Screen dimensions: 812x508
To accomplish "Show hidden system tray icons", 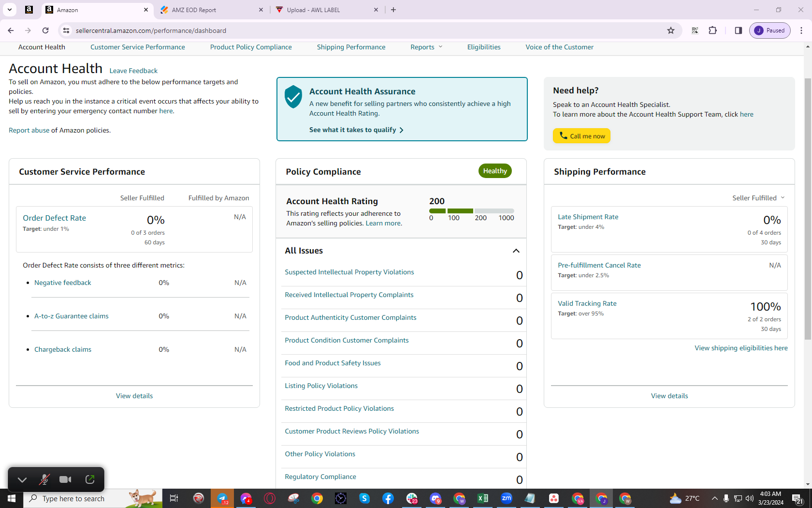I will (x=714, y=498).
